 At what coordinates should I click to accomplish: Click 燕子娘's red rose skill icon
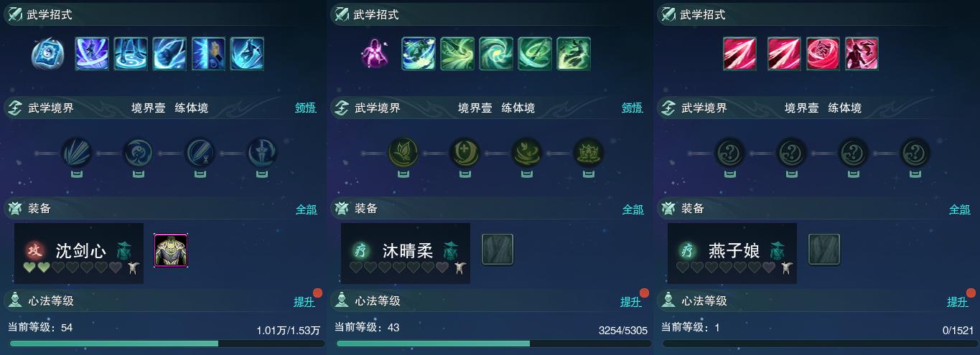point(823,54)
